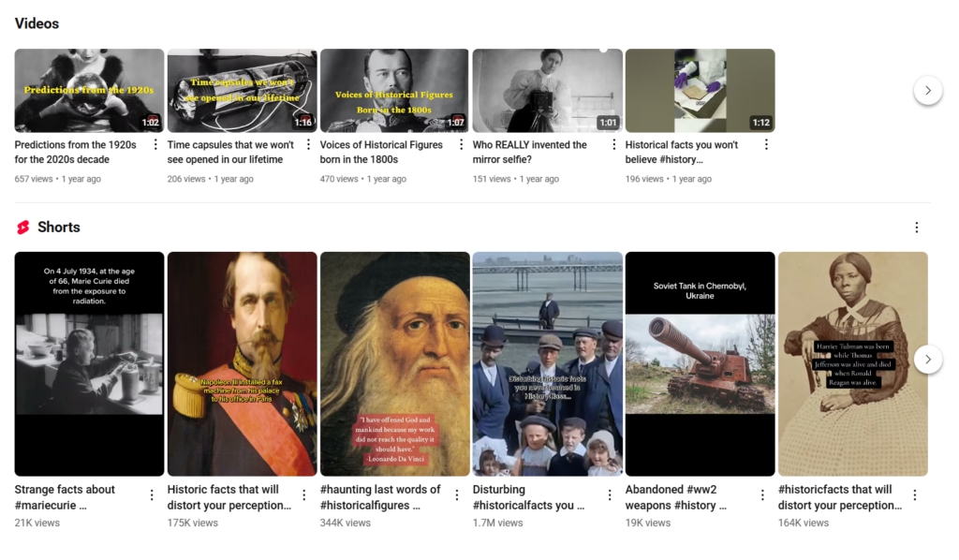The image size is (959, 560).
Task: Advance the Shorts carousel with right chevron
Action: pyautogui.click(x=928, y=360)
